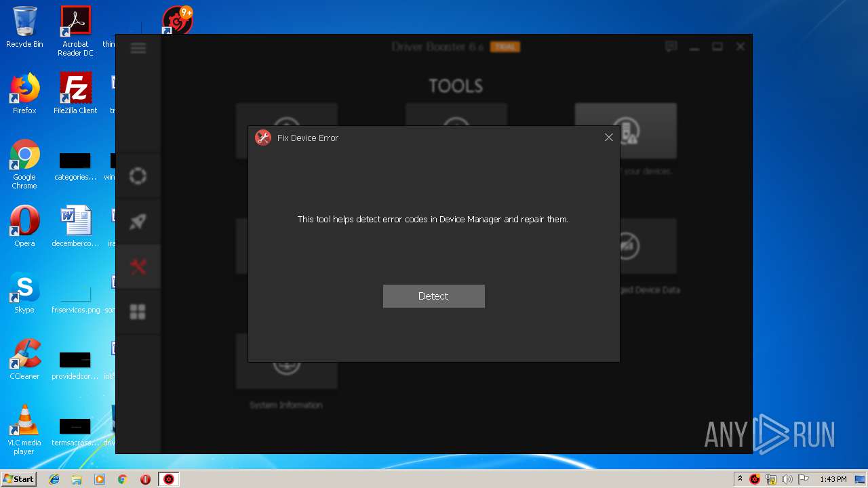Select the Tools wrench sidebar icon
This screenshot has height=488, width=868.
[x=138, y=267]
